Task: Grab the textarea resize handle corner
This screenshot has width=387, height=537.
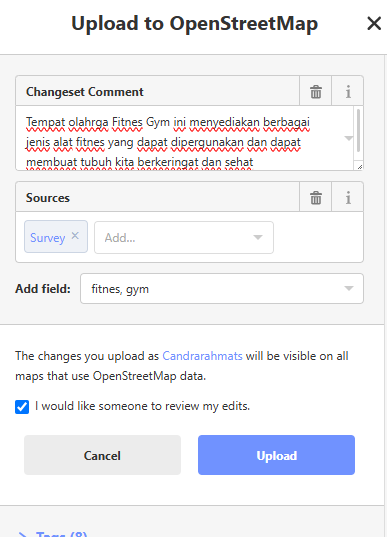Action: tap(359, 166)
